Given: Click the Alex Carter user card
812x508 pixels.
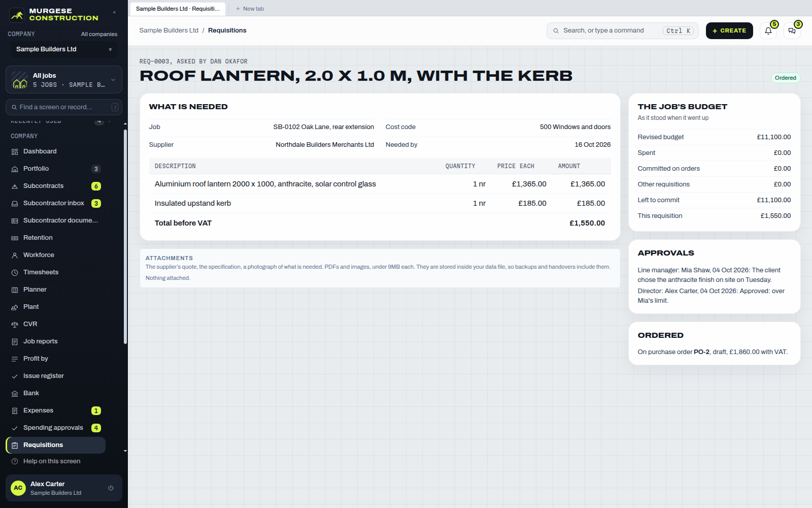Looking at the screenshot, I should [64, 488].
